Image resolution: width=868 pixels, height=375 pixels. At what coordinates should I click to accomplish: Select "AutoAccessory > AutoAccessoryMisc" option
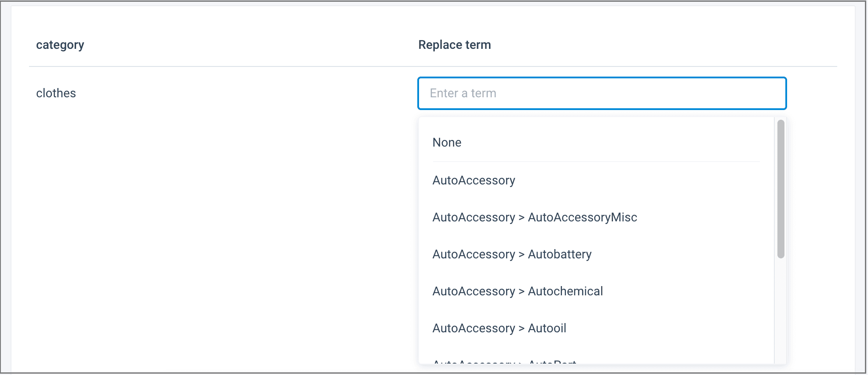[x=534, y=217]
